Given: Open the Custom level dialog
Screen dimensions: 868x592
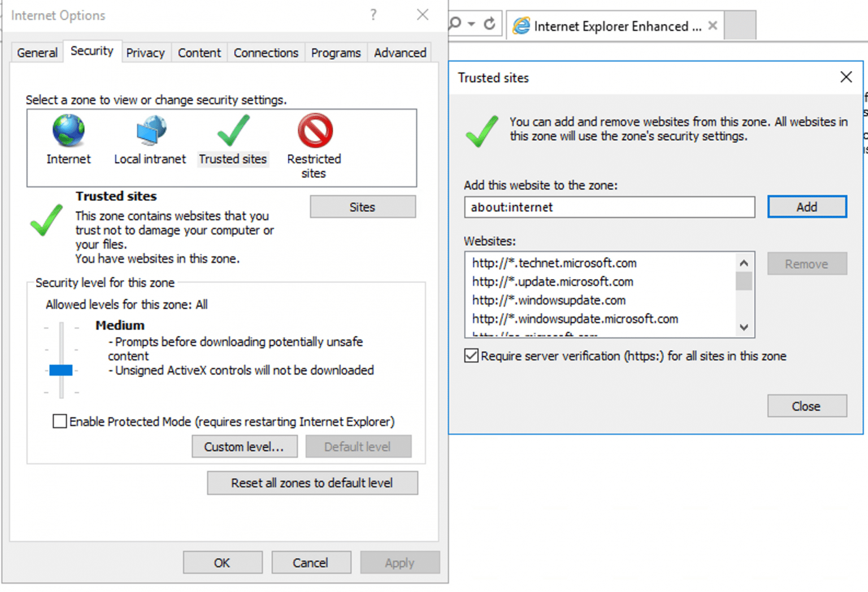Looking at the screenshot, I should [x=244, y=446].
